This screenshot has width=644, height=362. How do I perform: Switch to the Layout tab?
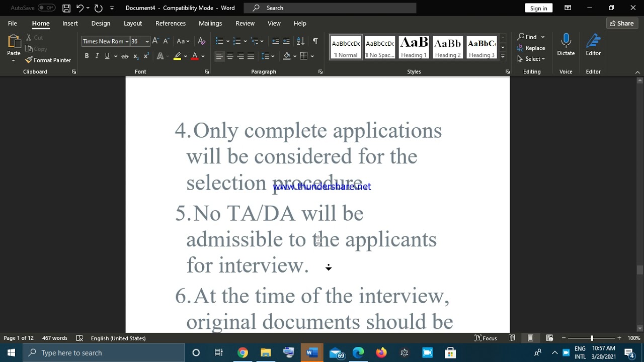(133, 23)
